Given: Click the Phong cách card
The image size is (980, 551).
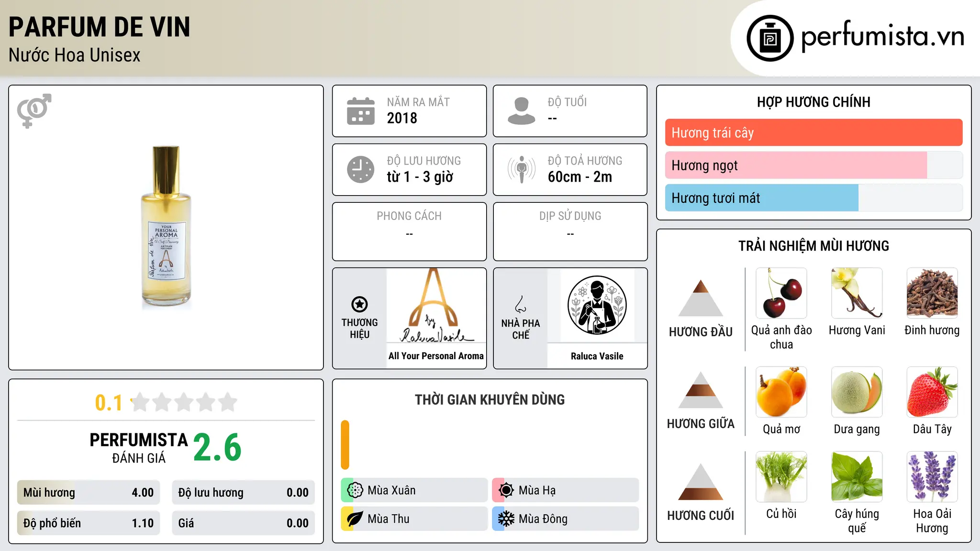Looking at the screenshot, I should tap(409, 231).
